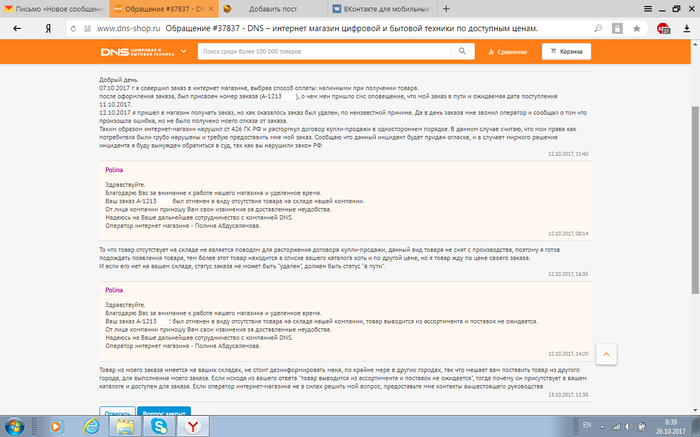700x437 pixels.
Task: Switch to the ВКонтакте для мобильных tab
Action: click(382, 9)
